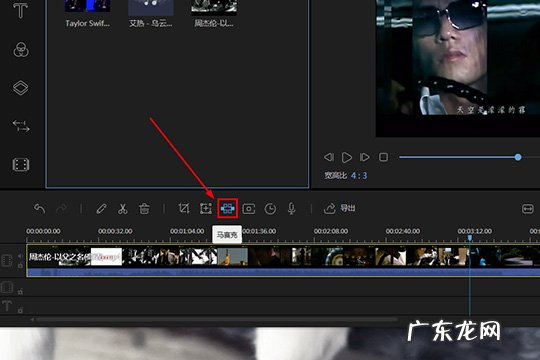The width and height of the screenshot is (540, 360).
Task: Click the overlay video track icon
Action: (7, 287)
